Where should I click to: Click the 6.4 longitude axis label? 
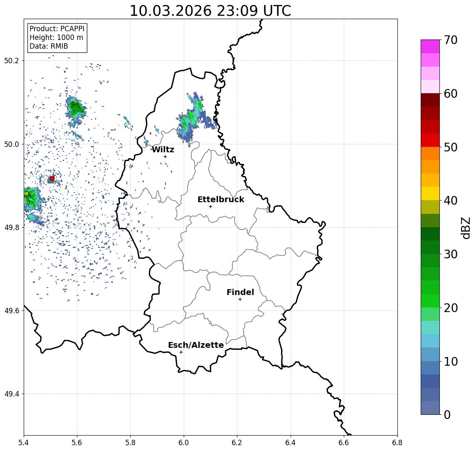(x=291, y=443)
